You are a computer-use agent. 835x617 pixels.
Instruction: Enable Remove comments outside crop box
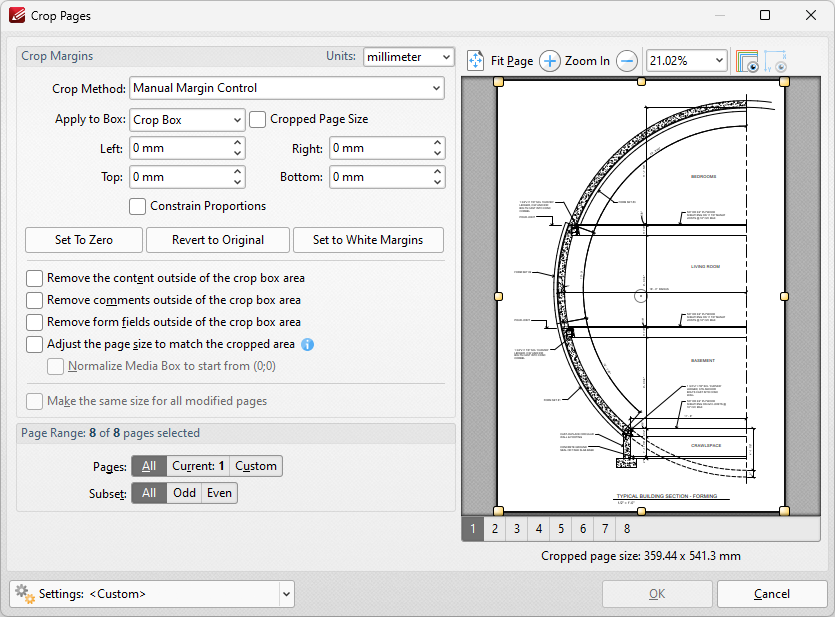pos(35,300)
